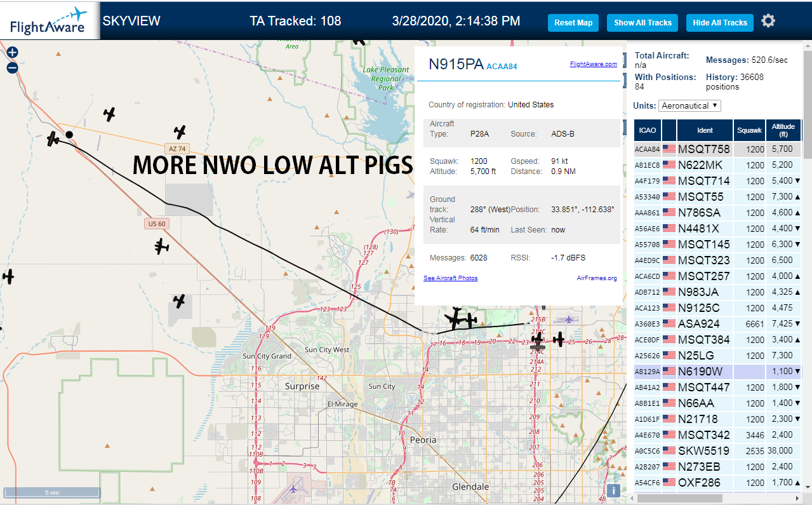Open the AirFrames.org link
This screenshot has width=812, height=505.
coord(597,278)
